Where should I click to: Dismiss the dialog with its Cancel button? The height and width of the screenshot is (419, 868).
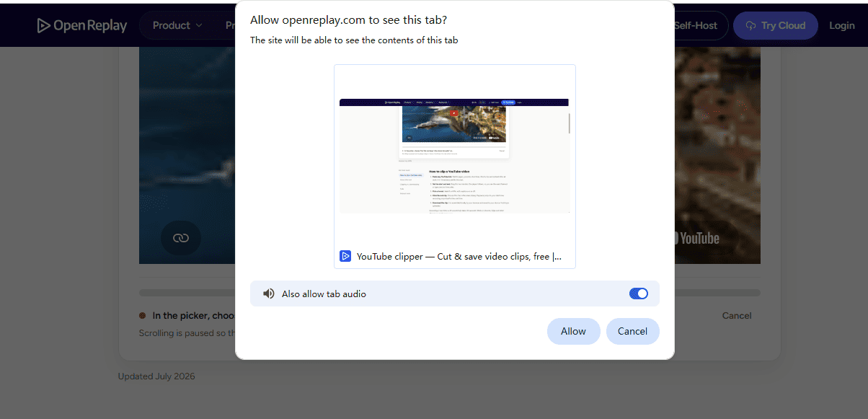pos(632,331)
